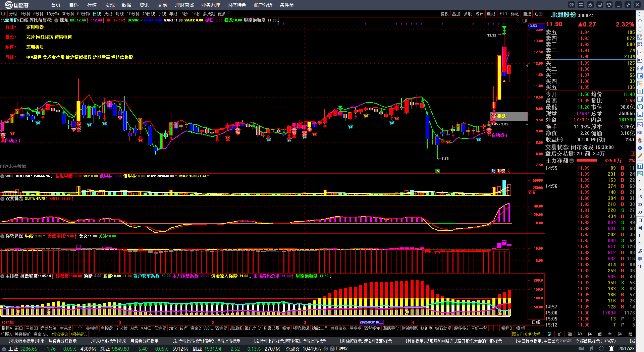The image size is (644, 352).
Task: Click the 主力净额 red progress bar
Action: coord(586,161)
